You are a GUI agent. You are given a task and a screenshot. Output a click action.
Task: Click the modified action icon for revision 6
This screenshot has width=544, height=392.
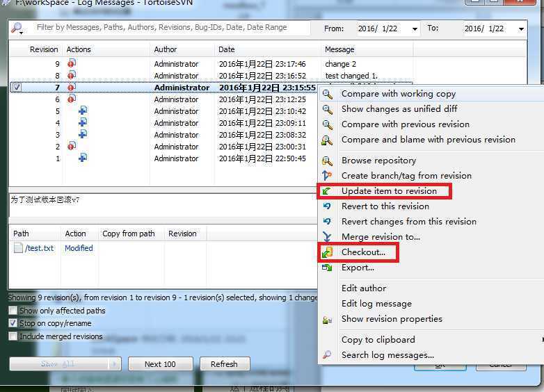(72, 99)
